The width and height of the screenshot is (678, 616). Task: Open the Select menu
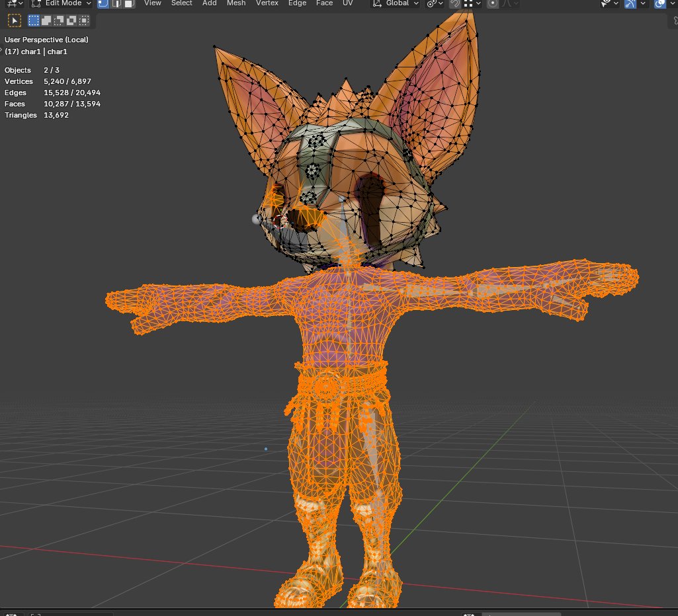182,3
